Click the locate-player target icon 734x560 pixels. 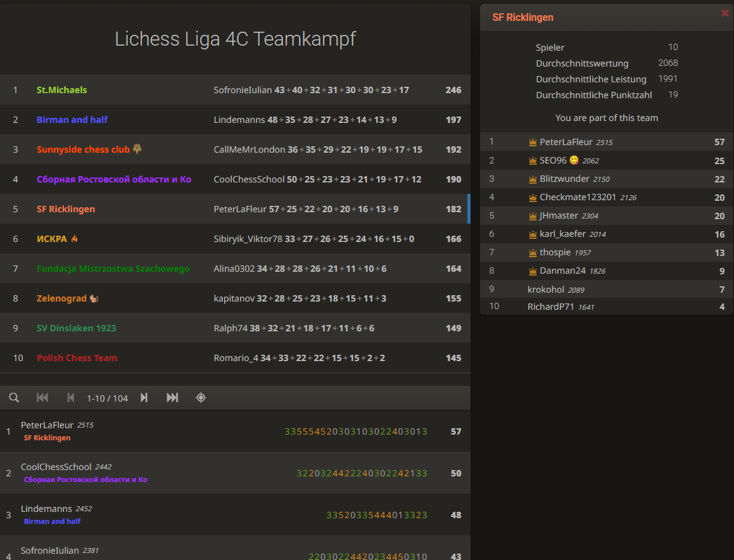(x=201, y=397)
